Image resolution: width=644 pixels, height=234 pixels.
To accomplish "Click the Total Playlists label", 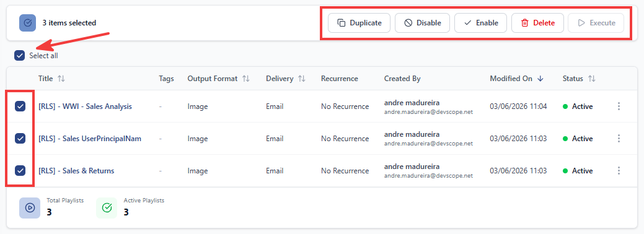I will click(65, 201).
